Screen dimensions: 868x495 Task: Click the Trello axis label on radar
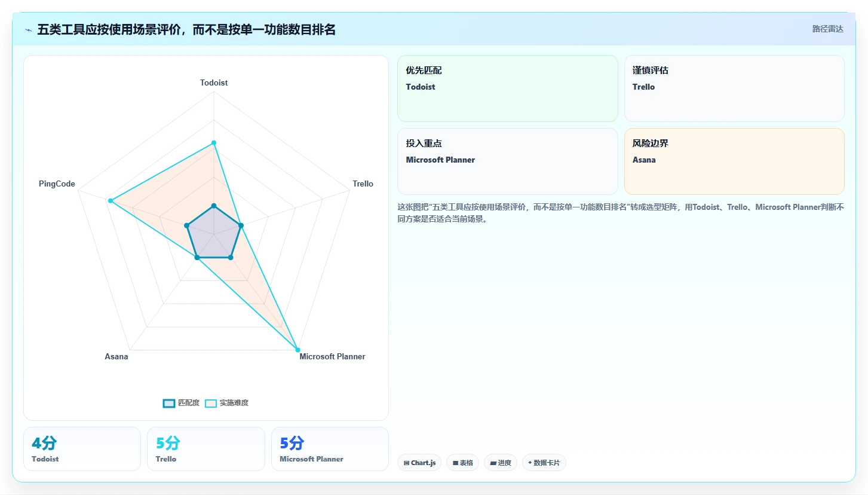363,184
